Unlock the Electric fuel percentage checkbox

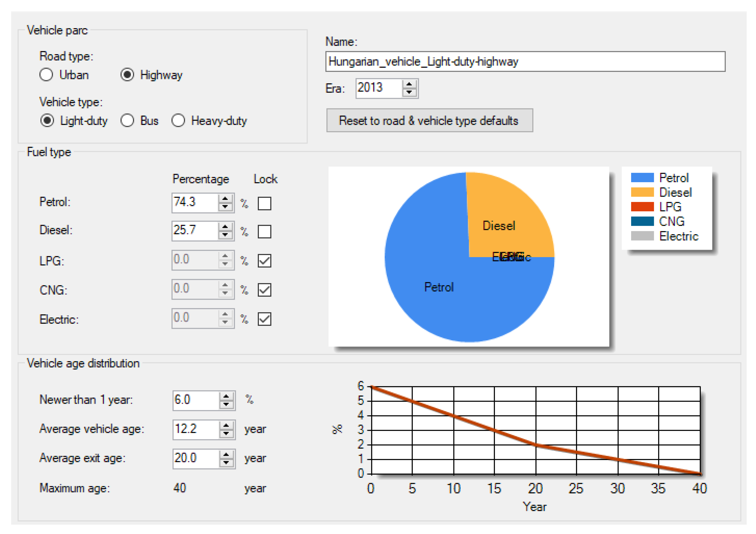[264, 319]
